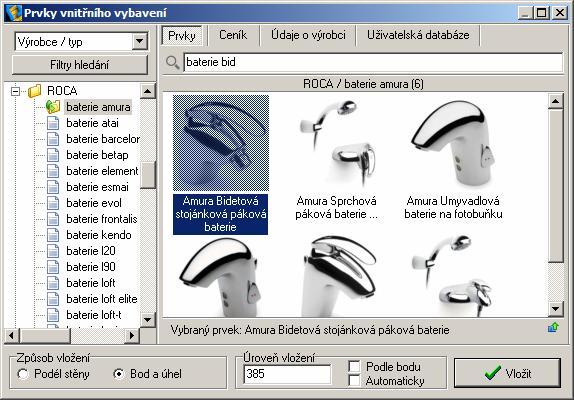Screen dimensions: 574x400
Task: Select baterie barcelona tree item
Action: [103, 139]
